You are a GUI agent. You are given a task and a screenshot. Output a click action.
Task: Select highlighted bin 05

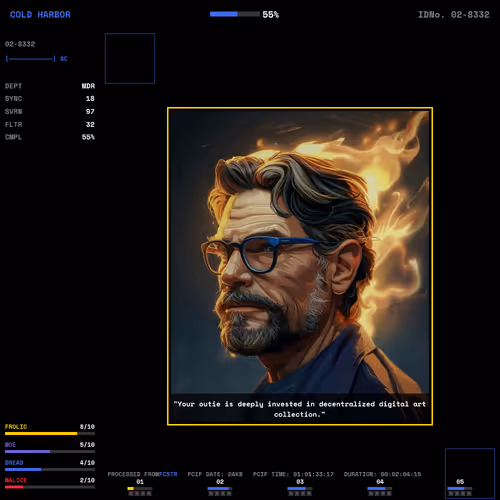coord(470,473)
